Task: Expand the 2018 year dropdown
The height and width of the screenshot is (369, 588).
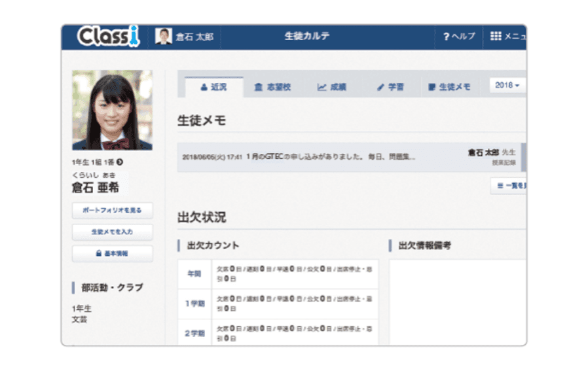Action: pos(507,86)
